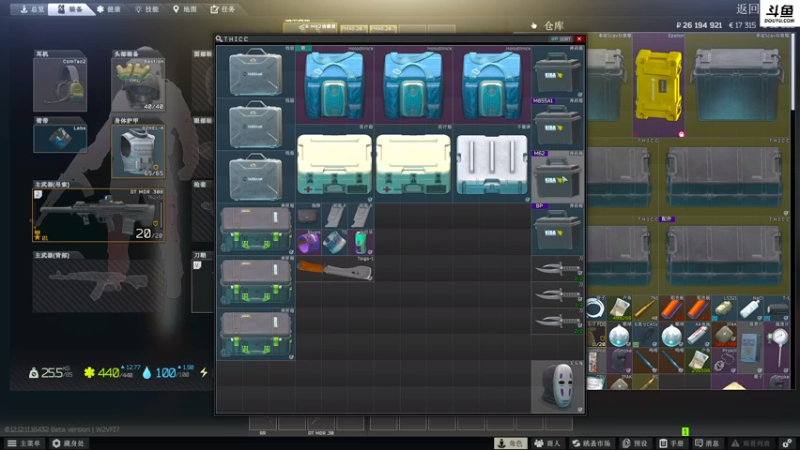This screenshot has width=800, height=450.
Task: Click the SORT button in THICC window
Action: (x=562, y=39)
